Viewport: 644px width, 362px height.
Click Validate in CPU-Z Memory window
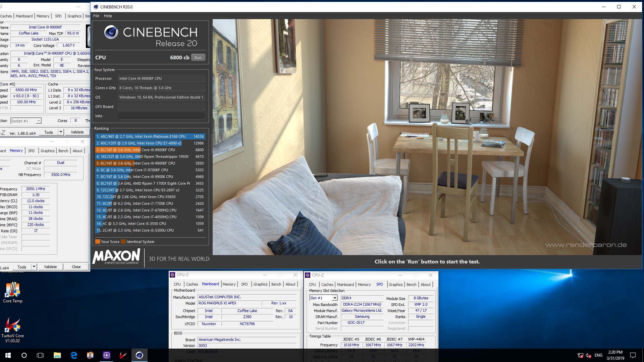coord(50,267)
